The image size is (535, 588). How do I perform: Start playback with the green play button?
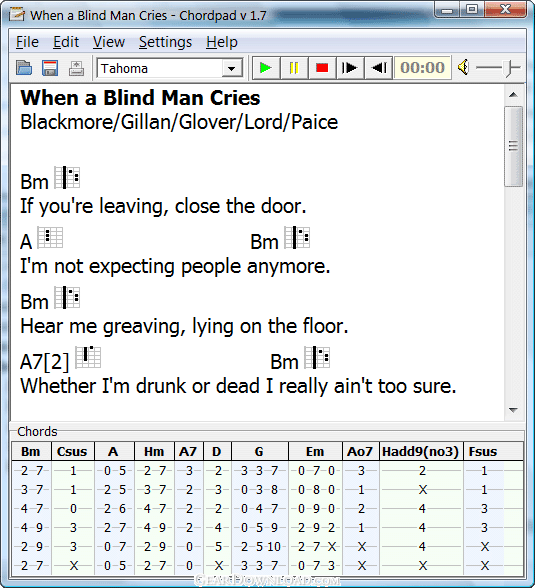coord(266,68)
